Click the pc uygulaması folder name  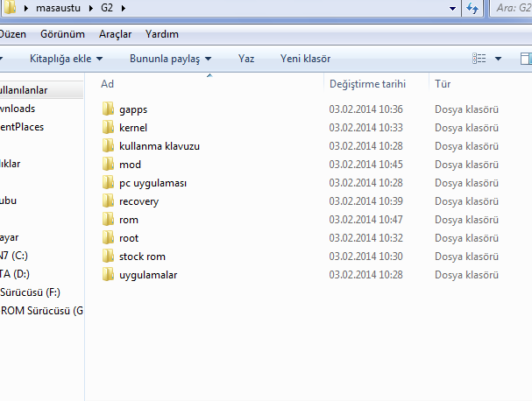tap(153, 183)
